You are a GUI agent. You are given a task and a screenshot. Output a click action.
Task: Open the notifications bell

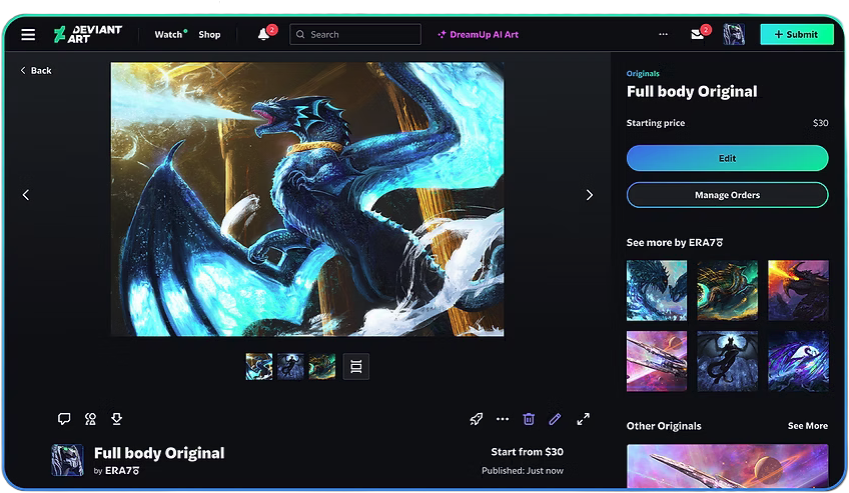coord(264,35)
